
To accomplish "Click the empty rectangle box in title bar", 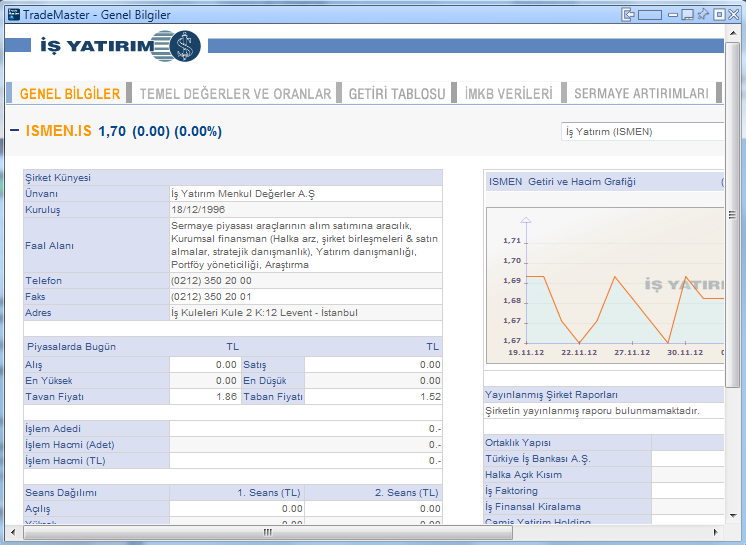I will click(x=650, y=15).
